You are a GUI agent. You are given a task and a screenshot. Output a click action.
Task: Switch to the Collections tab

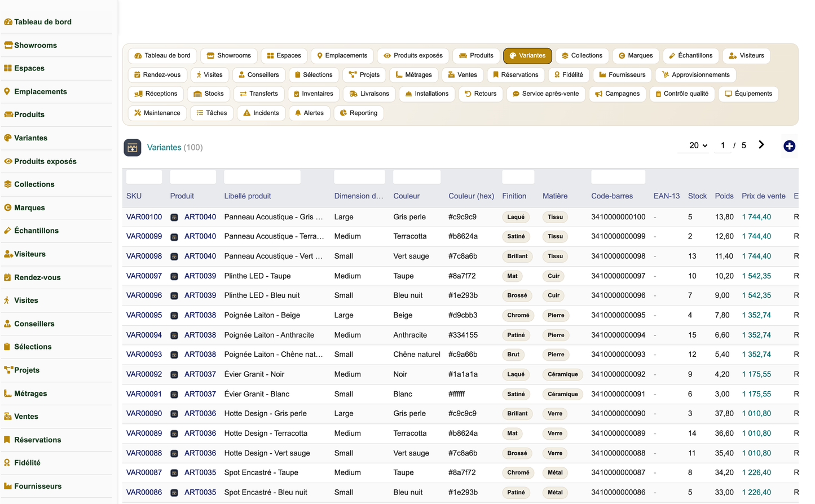(x=582, y=56)
